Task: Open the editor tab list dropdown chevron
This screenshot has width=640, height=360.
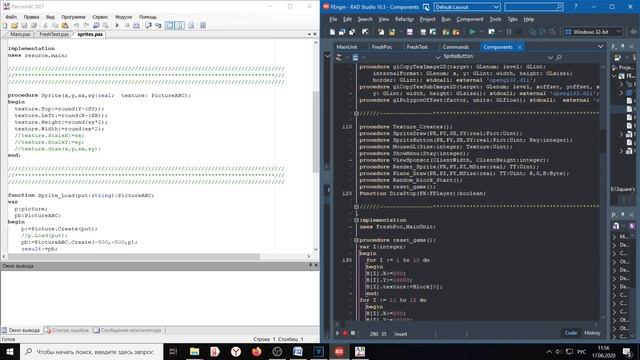Action: [x=600, y=47]
